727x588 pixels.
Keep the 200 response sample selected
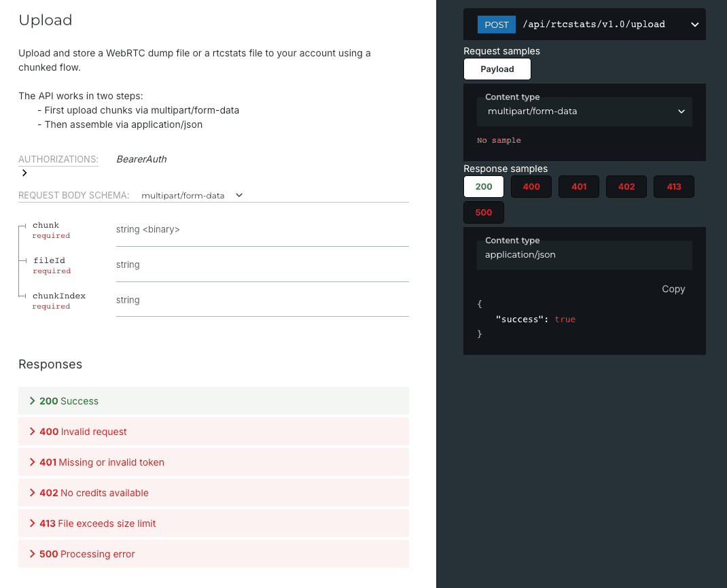pos(483,186)
